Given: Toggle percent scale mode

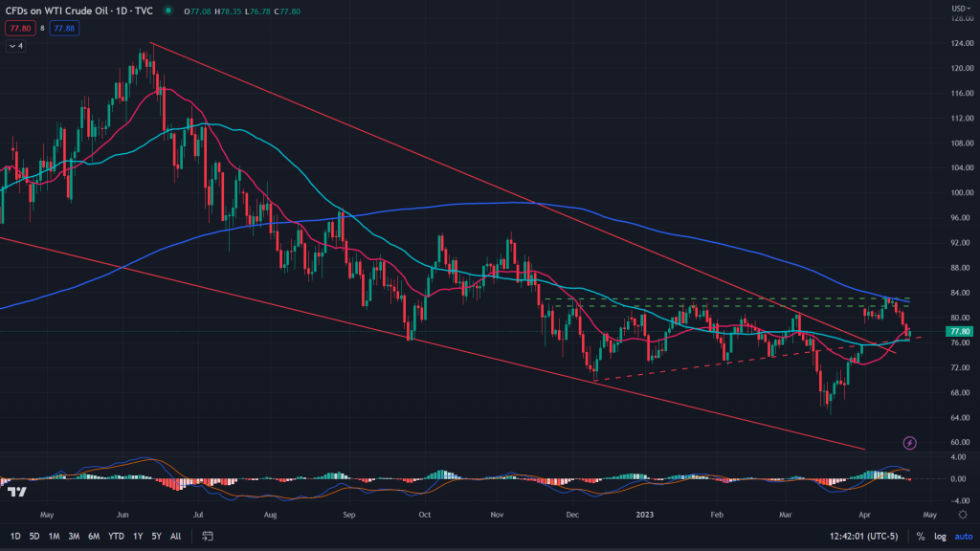Looking at the screenshot, I should pos(921,537).
